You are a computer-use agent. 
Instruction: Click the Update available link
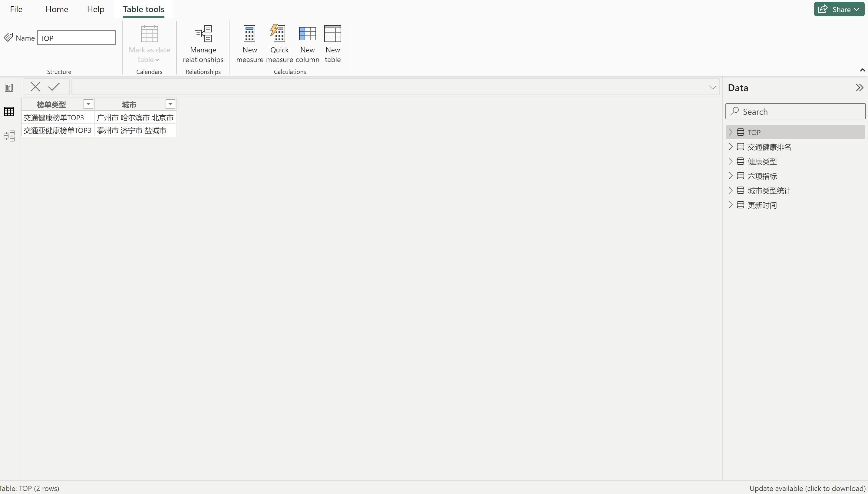[807, 488]
